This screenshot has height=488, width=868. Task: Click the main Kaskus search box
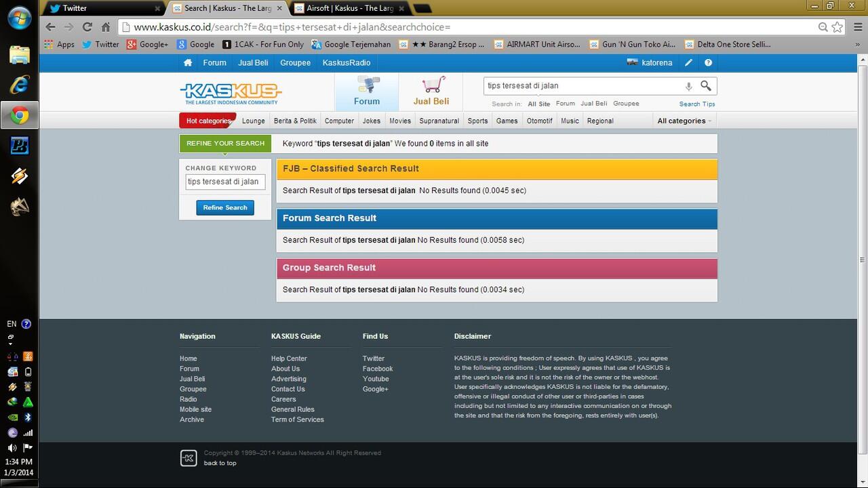click(x=583, y=86)
